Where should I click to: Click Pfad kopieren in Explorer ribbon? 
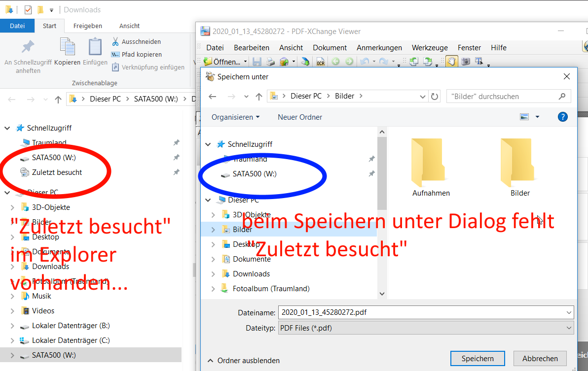pyautogui.click(x=137, y=54)
